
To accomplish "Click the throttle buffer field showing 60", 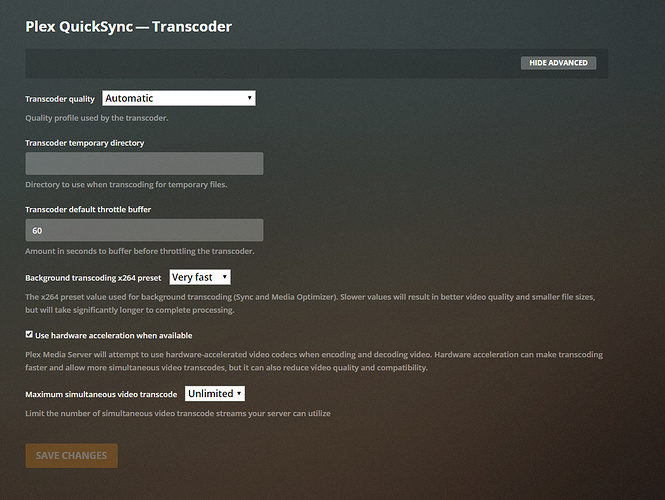I will tap(144, 230).
